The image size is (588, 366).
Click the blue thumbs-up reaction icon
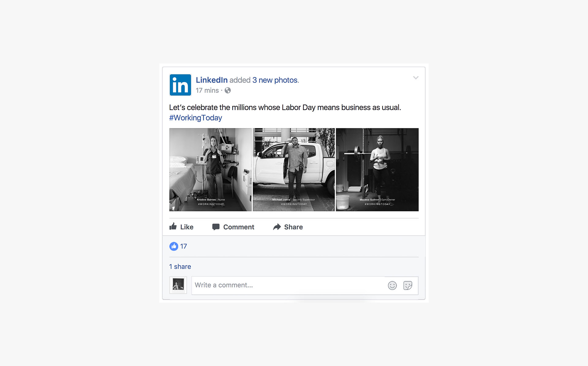click(174, 246)
